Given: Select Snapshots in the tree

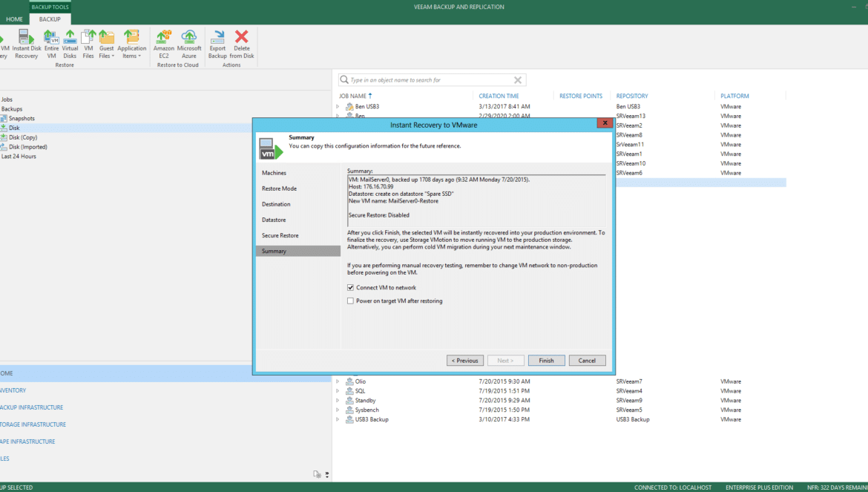Looking at the screenshot, I should [x=22, y=119].
